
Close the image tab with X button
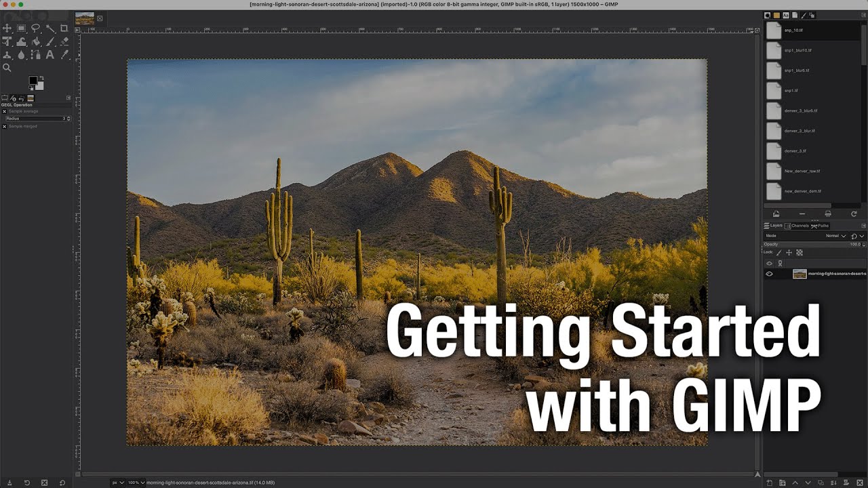pyautogui.click(x=100, y=18)
